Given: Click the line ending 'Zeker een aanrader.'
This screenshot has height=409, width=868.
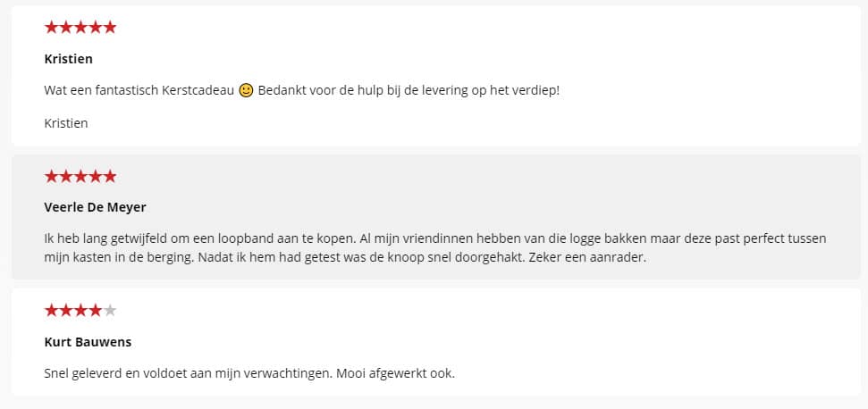Looking at the screenshot, I should 345,257.
